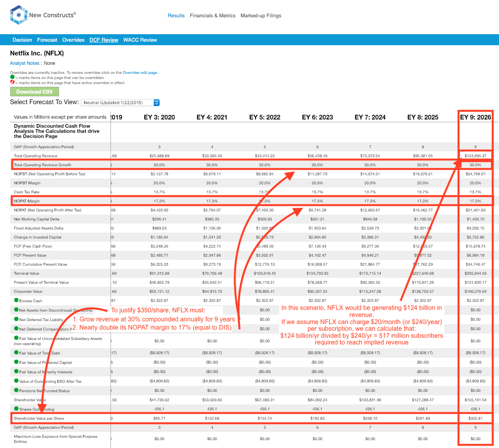Click the Total Operating Revenue Growth row label
Viewport: 499px width, 448px height.
click(x=43, y=165)
